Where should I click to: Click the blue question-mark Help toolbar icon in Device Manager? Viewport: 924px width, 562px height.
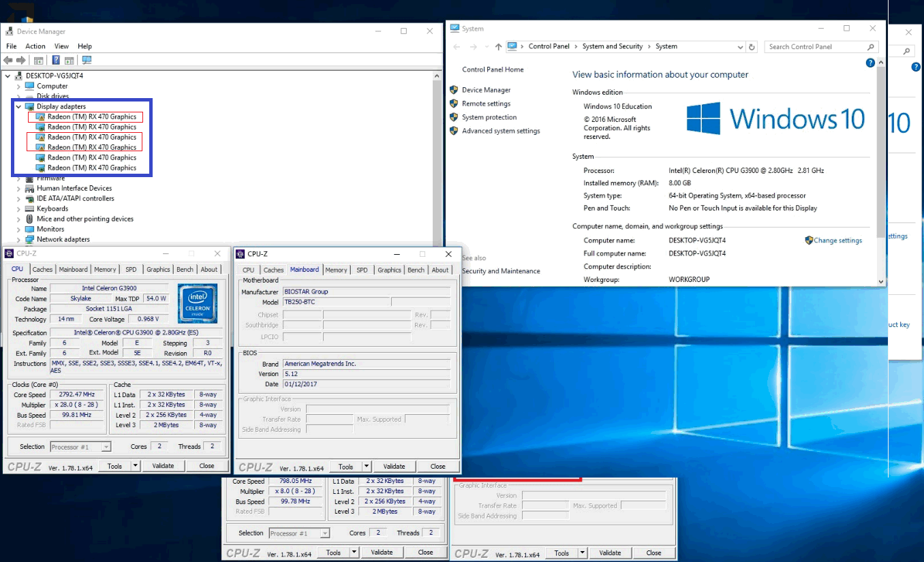click(57, 61)
